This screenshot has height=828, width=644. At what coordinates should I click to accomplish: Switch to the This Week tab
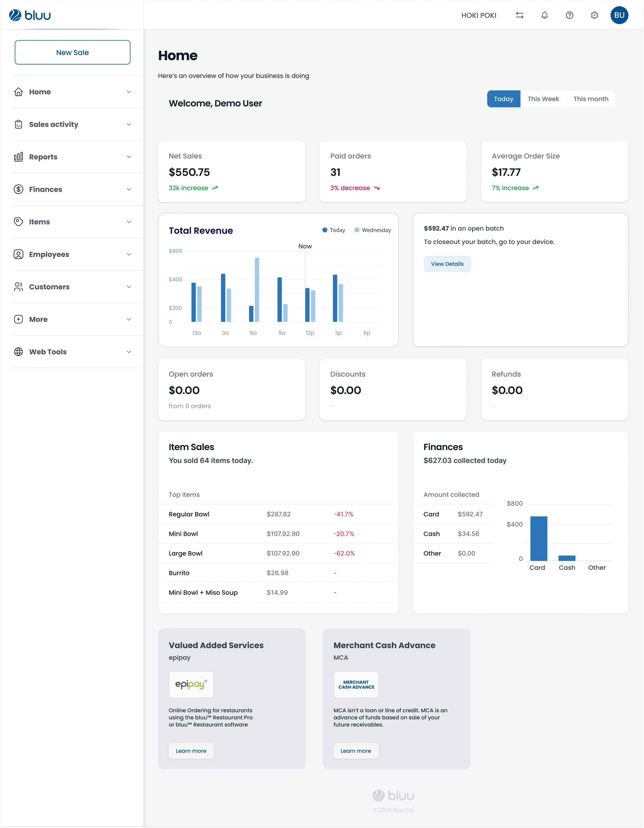(543, 99)
